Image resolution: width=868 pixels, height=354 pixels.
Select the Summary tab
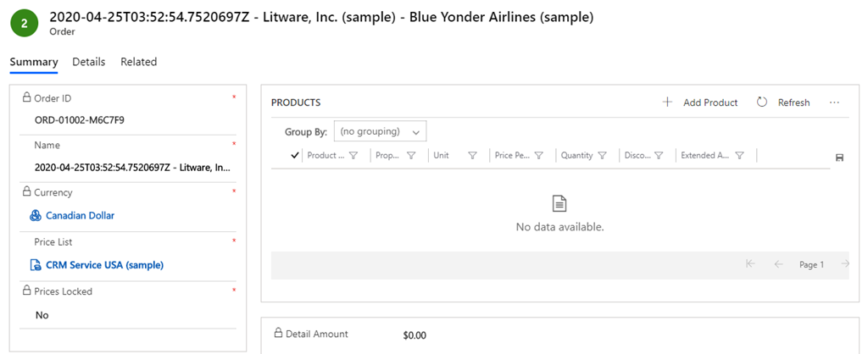pos(34,62)
